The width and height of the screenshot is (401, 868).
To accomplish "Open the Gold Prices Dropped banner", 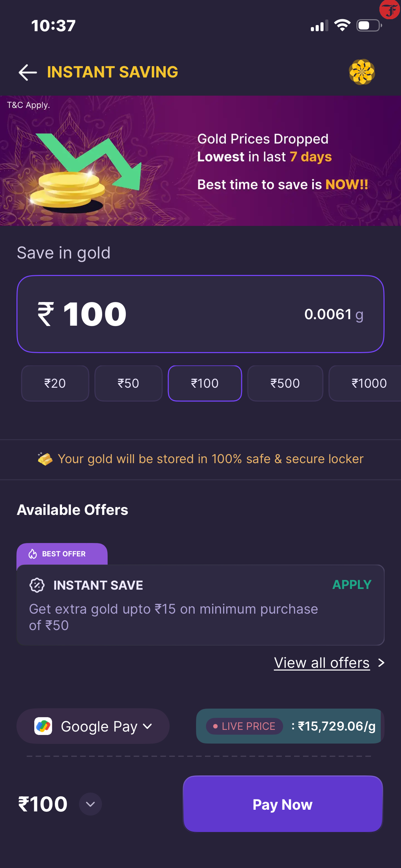I will pyautogui.click(x=200, y=160).
